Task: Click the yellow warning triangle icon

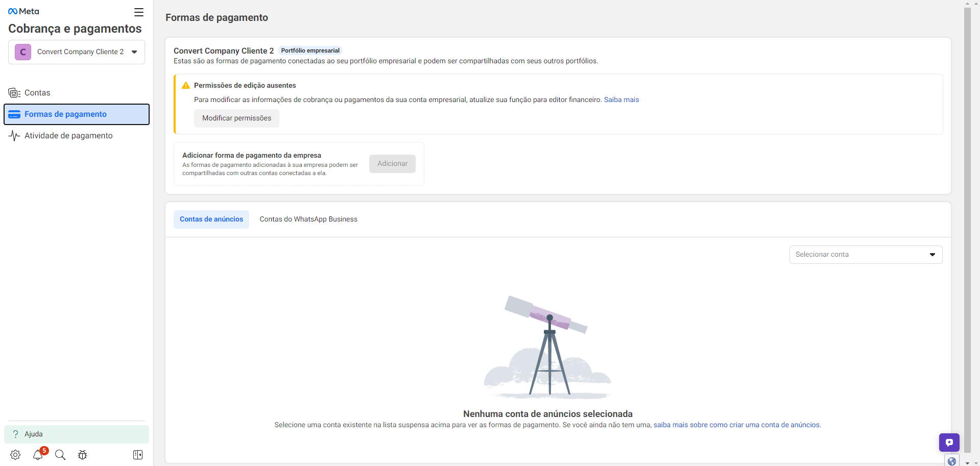Action: click(x=186, y=85)
